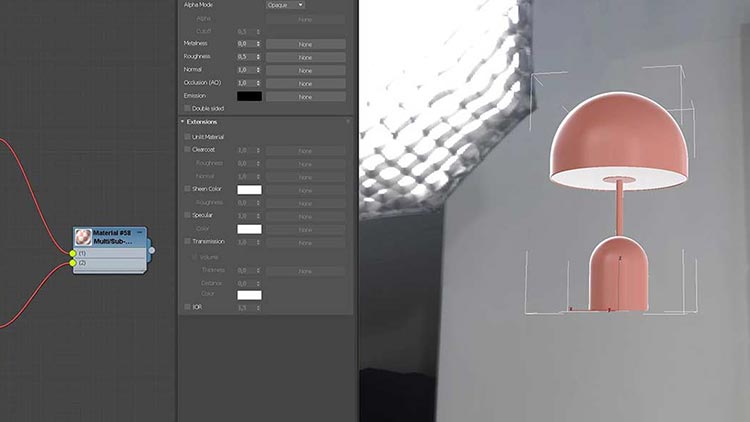750x422 pixels.
Task: Open the black Emission color swatch
Action: pos(249,96)
